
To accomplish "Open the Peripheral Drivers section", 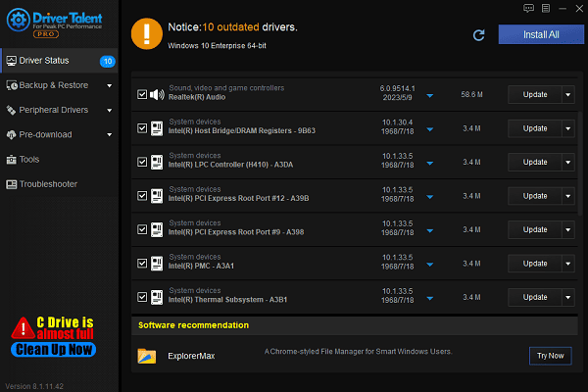I will (59, 111).
